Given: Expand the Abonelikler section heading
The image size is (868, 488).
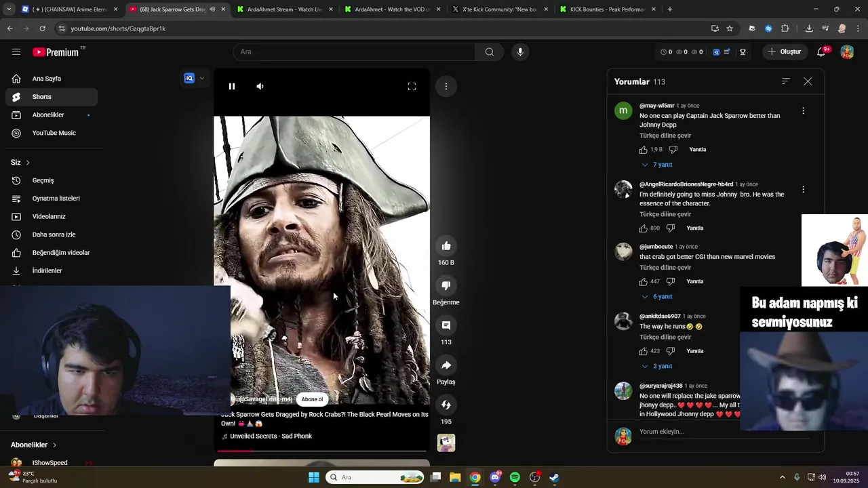Looking at the screenshot, I should pyautogui.click(x=34, y=445).
